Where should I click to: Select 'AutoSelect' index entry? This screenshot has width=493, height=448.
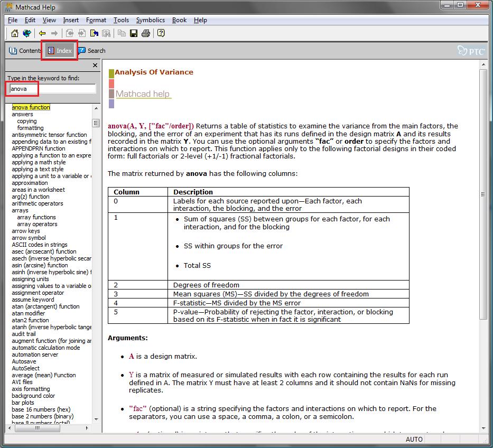26,368
